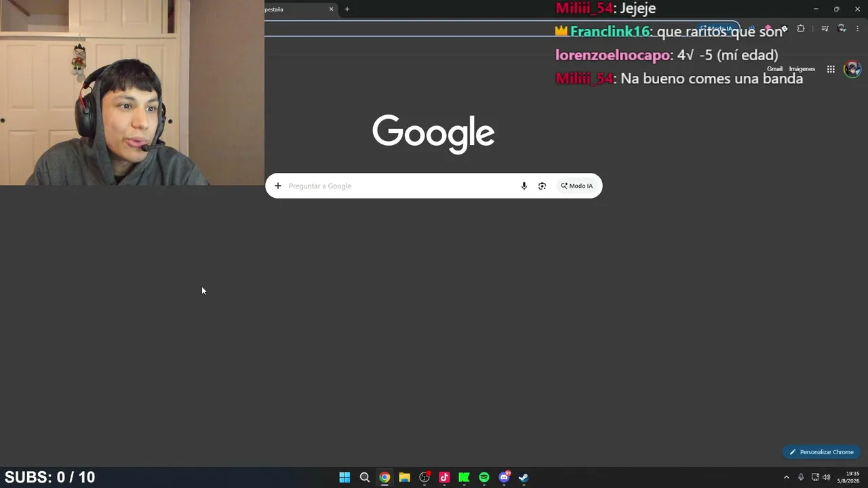Expand the hidden system tray icons
868x488 pixels.
(787, 477)
